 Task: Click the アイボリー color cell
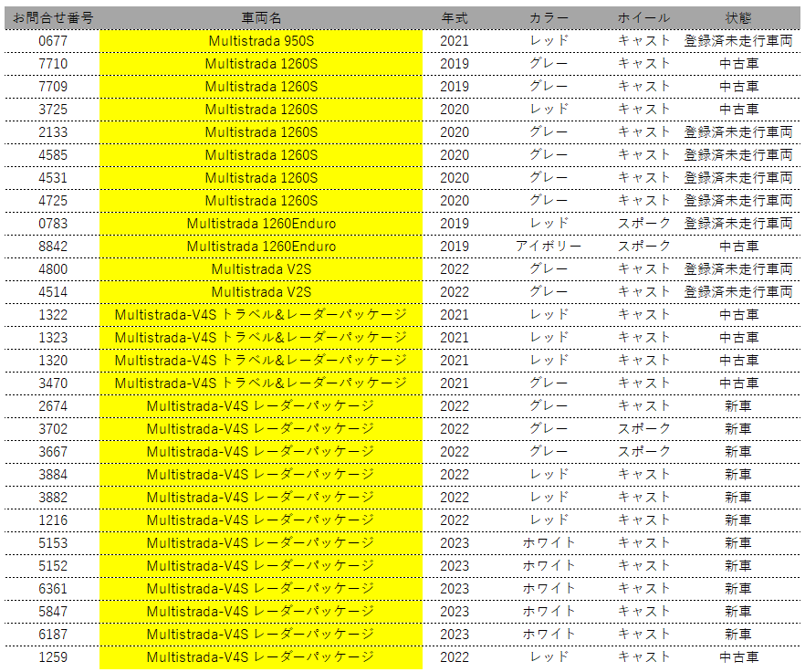click(549, 247)
